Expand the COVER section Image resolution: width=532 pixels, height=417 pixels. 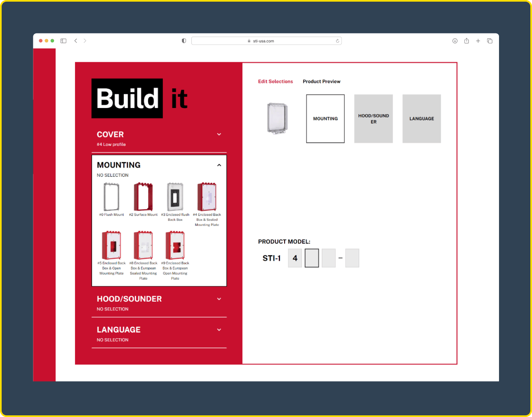pos(219,134)
